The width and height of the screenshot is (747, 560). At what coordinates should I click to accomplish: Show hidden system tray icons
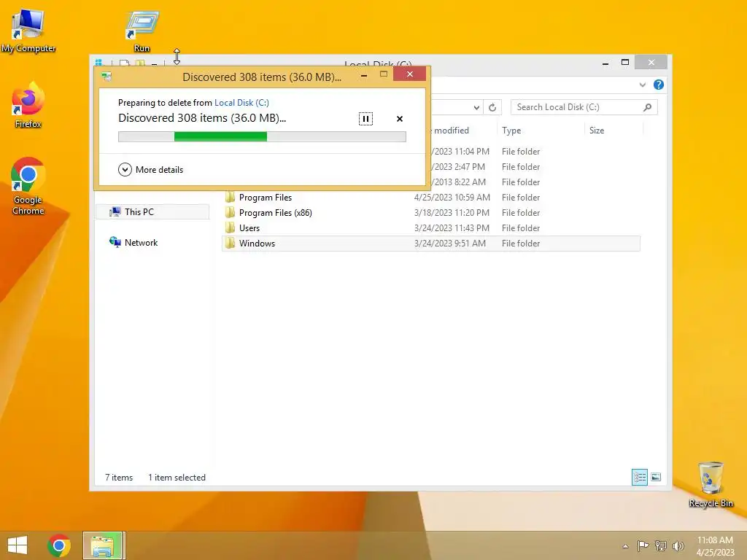pyautogui.click(x=625, y=546)
